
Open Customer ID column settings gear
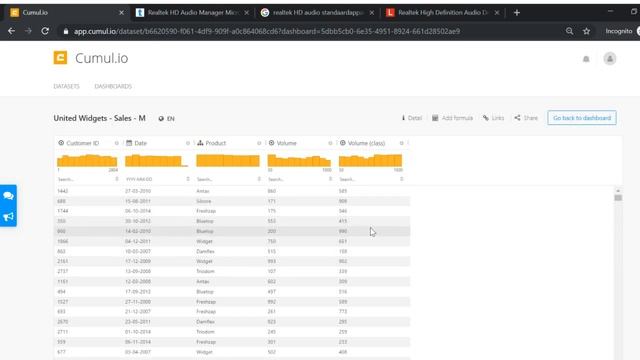(x=116, y=143)
